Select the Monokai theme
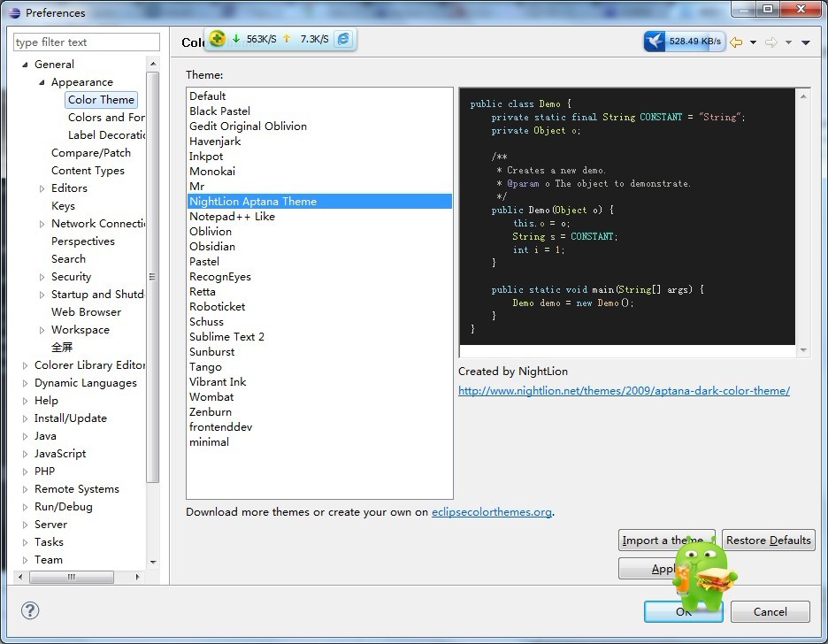828x644 pixels. click(x=212, y=172)
